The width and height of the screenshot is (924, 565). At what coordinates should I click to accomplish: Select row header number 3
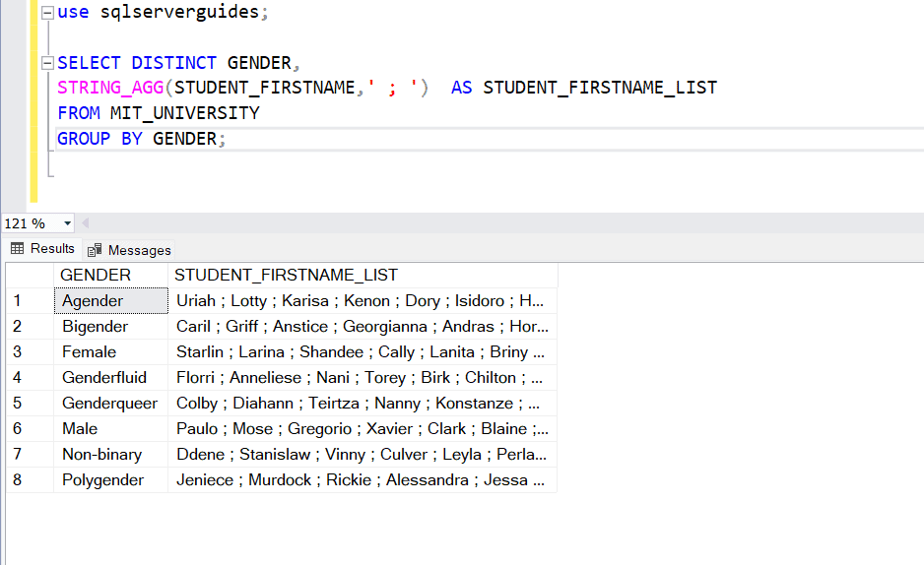click(31, 352)
